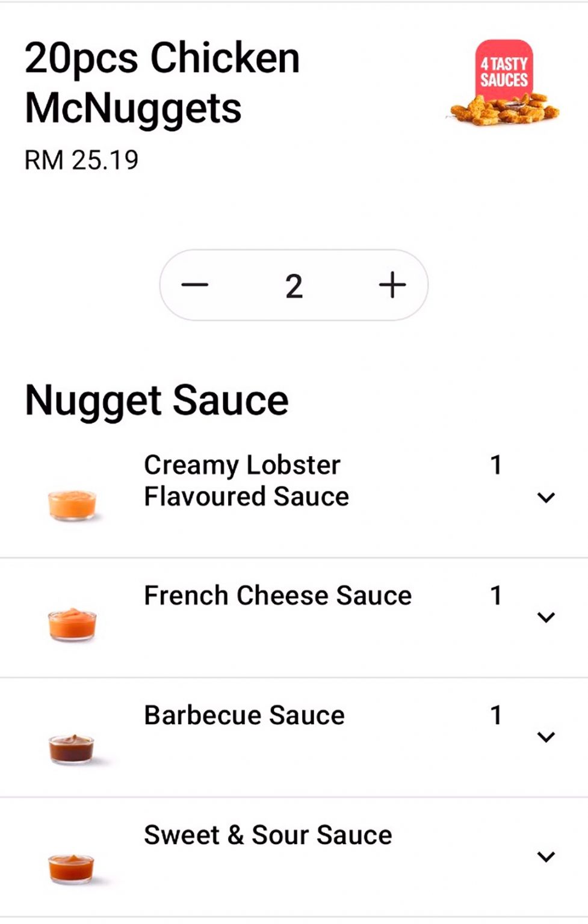The height and width of the screenshot is (924, 588).
Task: Expand the Creamy Lobster Flavoured Sauce chevron
Action: (546, 497)
